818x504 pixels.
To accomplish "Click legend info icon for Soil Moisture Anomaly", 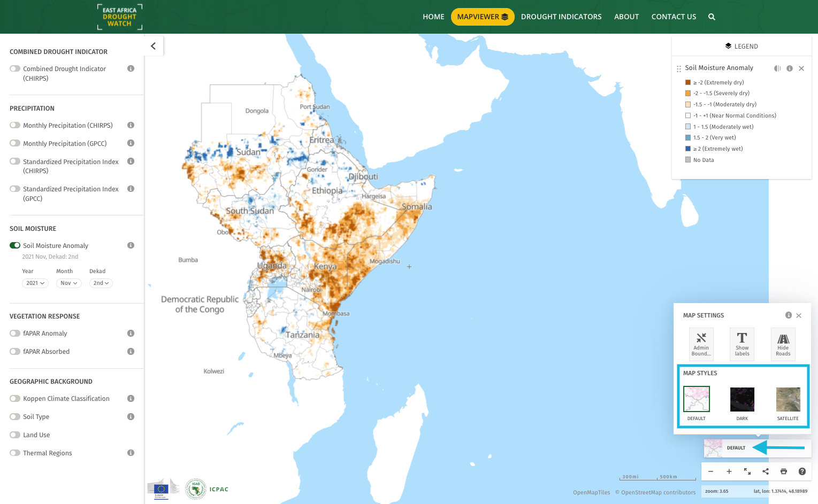I will tap(790, 68).
